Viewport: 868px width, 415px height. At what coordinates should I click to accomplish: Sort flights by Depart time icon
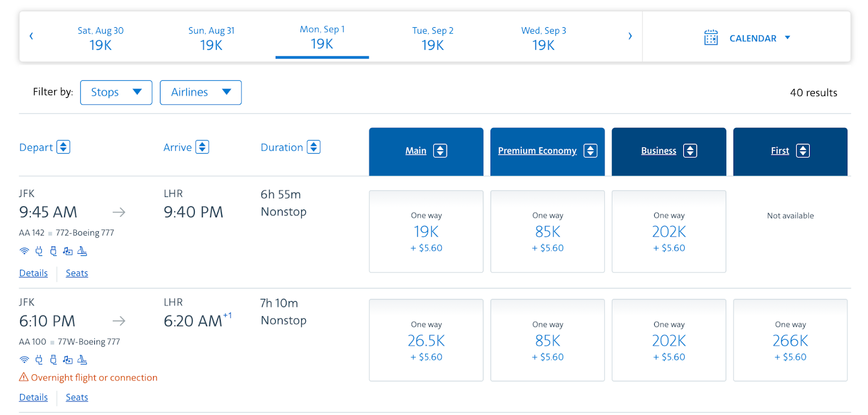[63, 147]
